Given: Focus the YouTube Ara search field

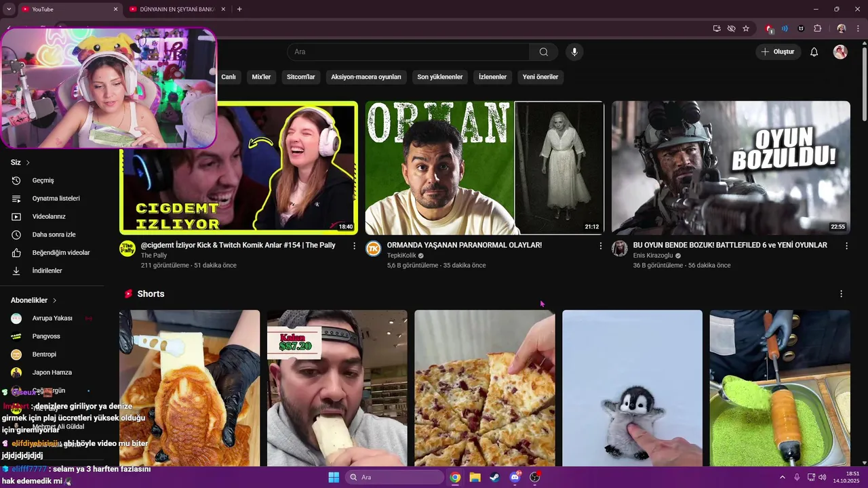Looking at the screenshot, I should pyautogui.click(x=409, y=52).
